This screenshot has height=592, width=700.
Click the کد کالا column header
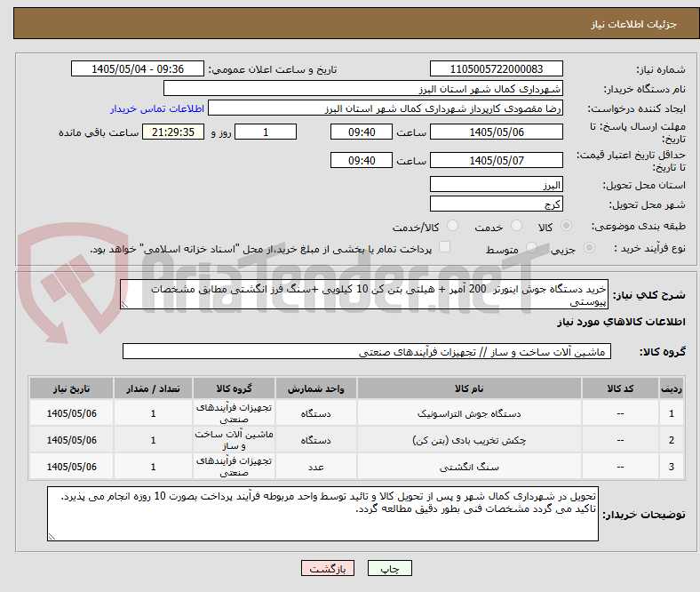pos(621,388)
